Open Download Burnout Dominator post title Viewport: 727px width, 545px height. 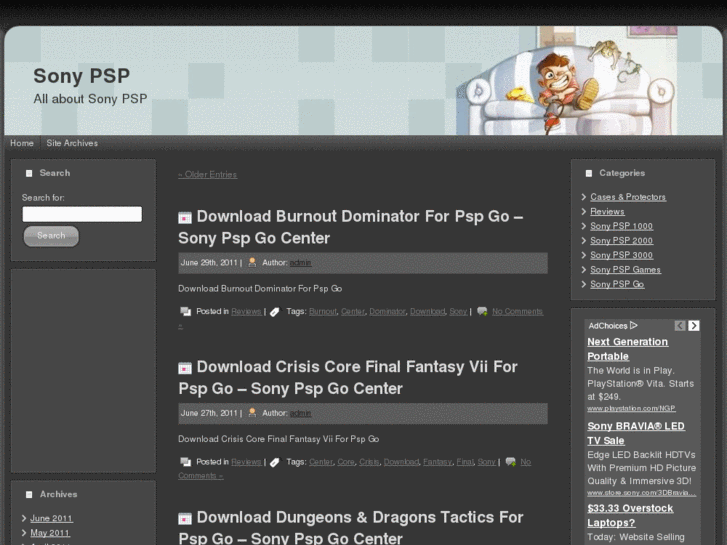(x=351, y=227)
